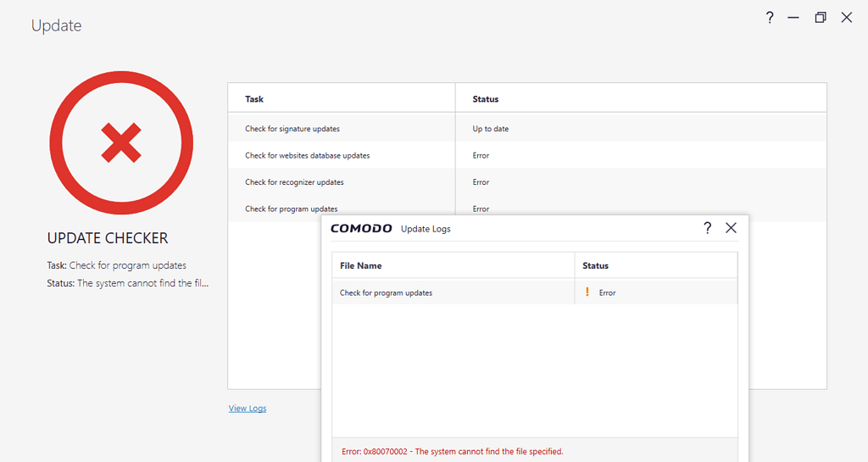Select 'Check for program updates' log entry
Screen dimensions: 868x462
(x=386, y=293)
